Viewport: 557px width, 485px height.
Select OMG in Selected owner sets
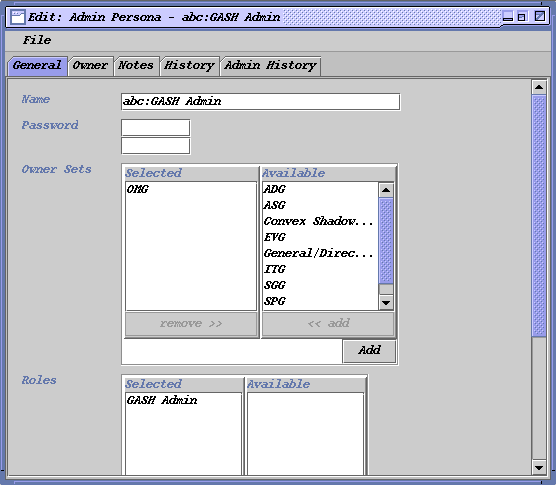pyautogui.click(x=191, y=189)
